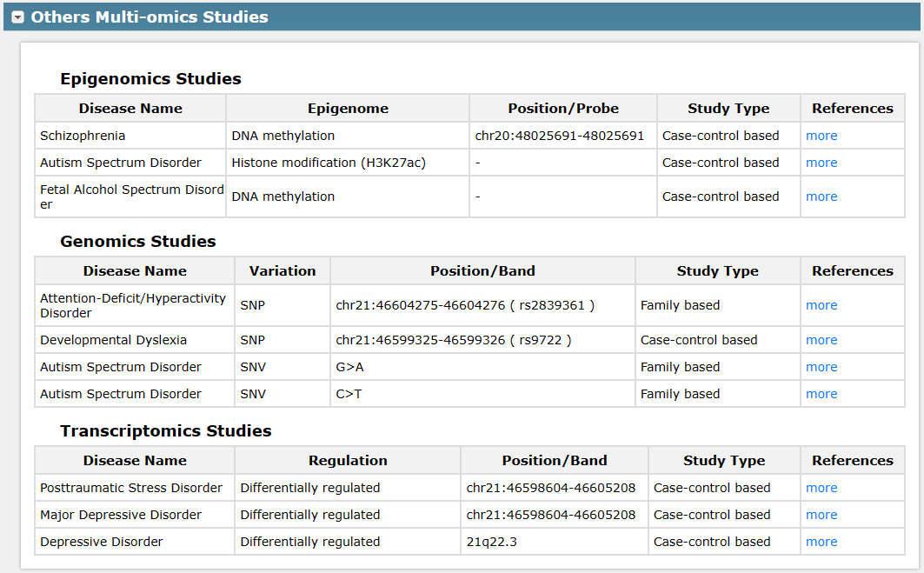Click 'more' for Developmental Dyslexia
This screenshot has width=924, height=573.
pyautogui.click(x=821, y=340)
